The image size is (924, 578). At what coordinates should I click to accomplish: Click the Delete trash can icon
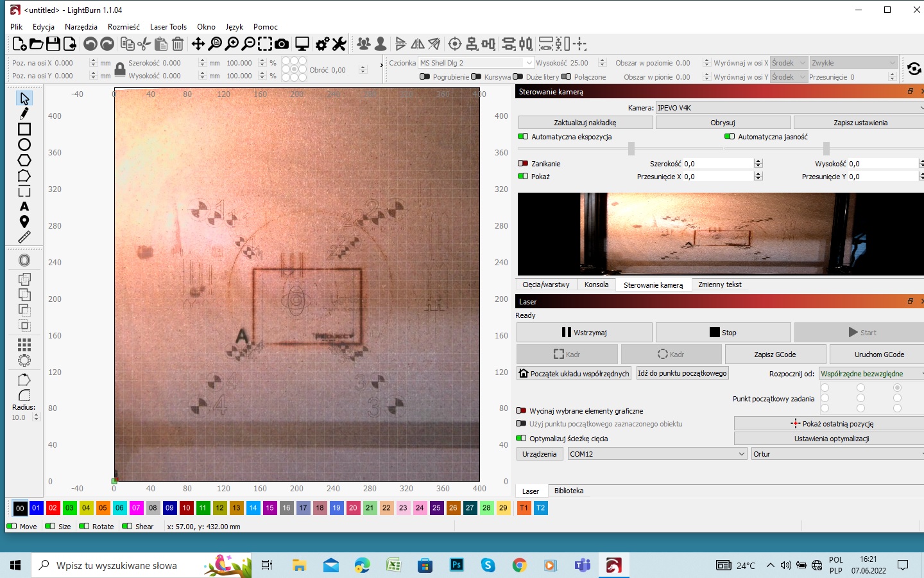[x=178, y=44]
